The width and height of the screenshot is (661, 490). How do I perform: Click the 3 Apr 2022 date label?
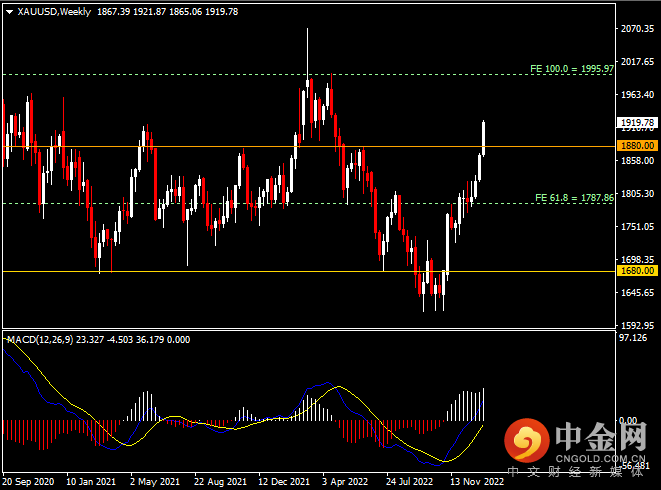pyautogui.click(x=345, y=482)
